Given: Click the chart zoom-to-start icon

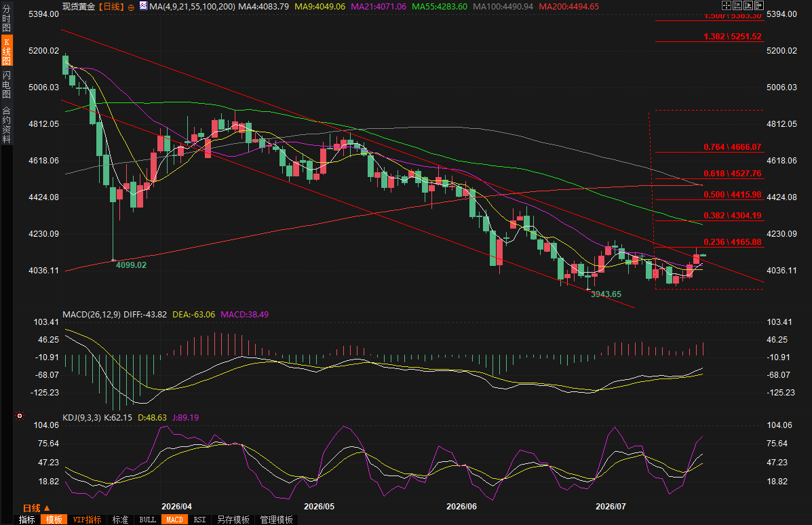Looking at the screenshot, I should tap(737, 5).
